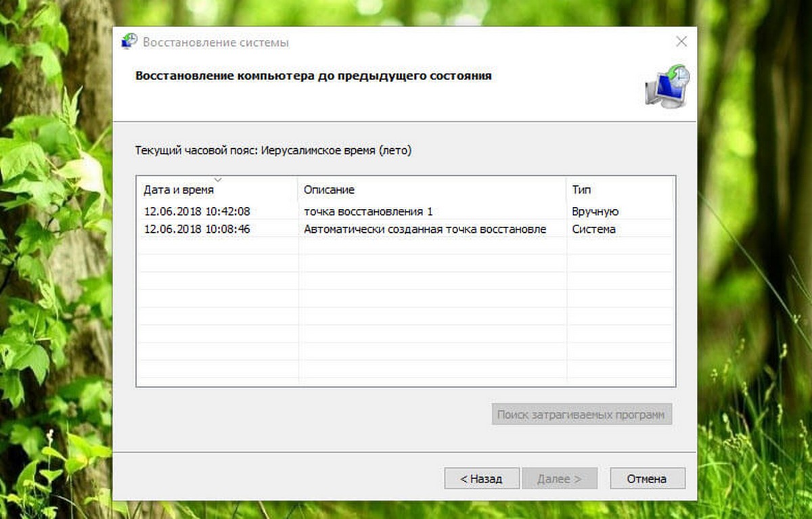
Task: Click the Далее button
Action: coord(560,478)
